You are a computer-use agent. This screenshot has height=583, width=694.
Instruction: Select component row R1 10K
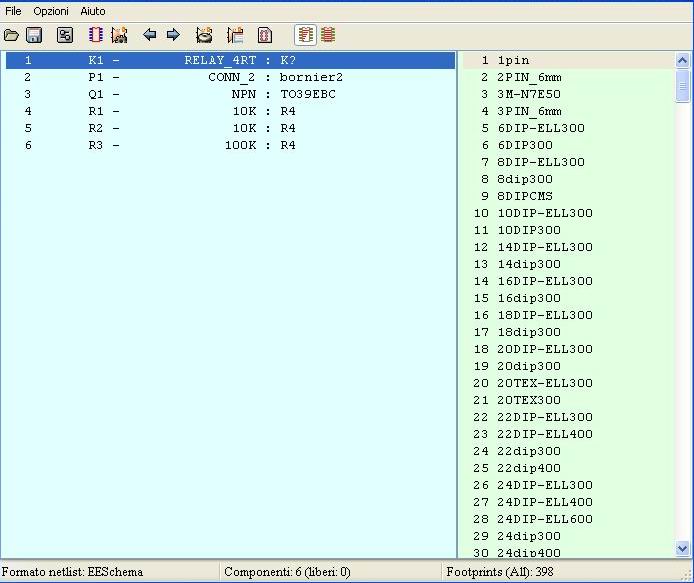pos(230,111)
